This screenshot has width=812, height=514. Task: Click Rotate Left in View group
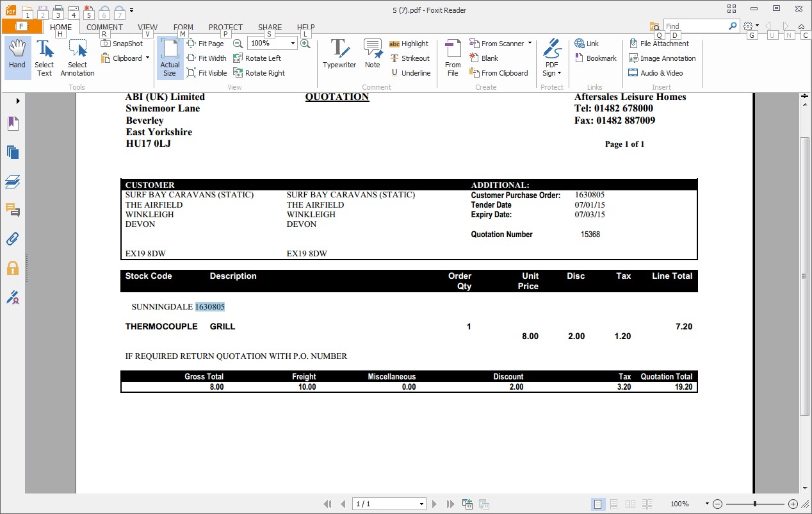(x=257, y=58)
